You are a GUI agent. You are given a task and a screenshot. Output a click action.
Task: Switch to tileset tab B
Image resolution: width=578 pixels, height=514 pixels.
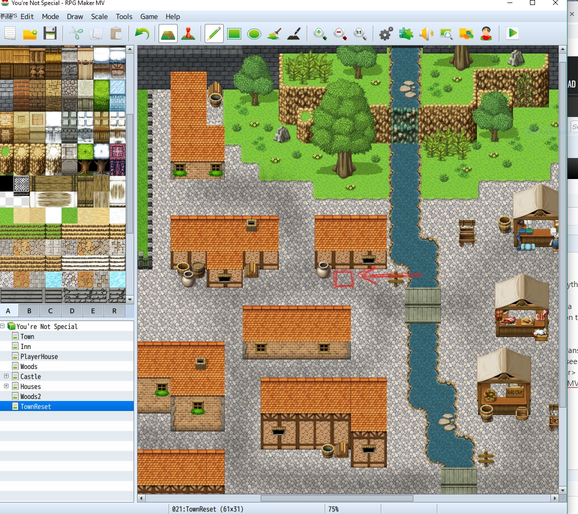tap(29, 311)
